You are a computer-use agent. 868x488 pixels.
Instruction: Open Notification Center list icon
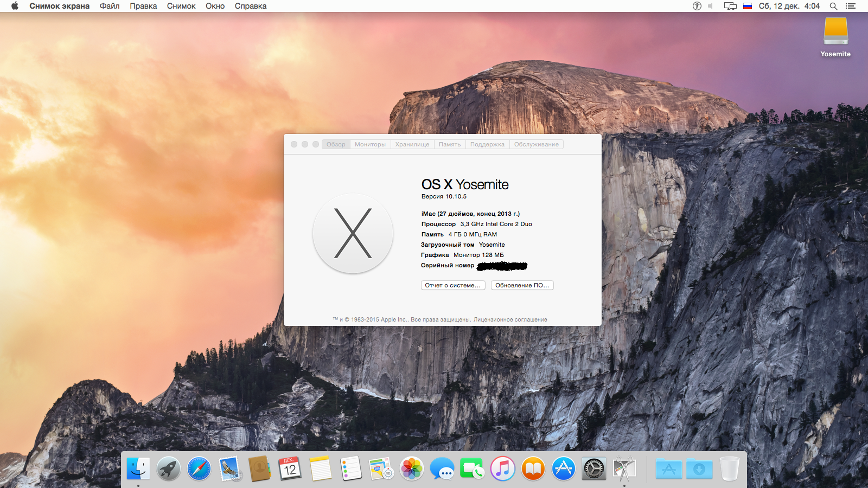[x=851, y=6]
